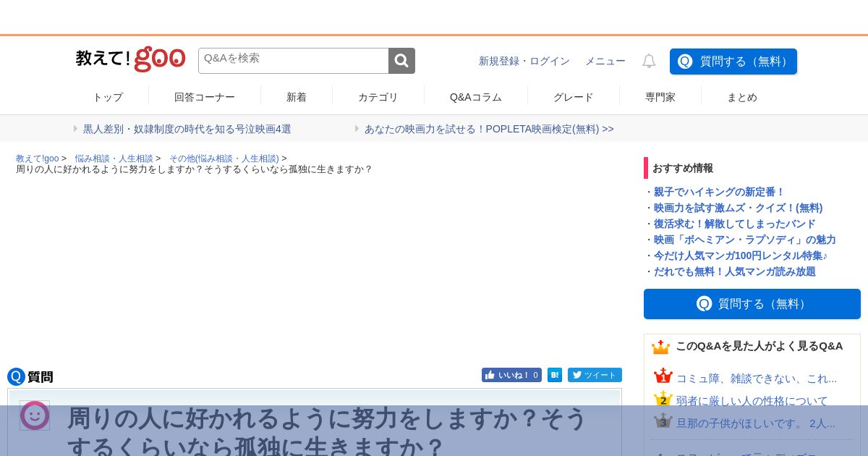Select the カテゴリ tab
Screen dimensions: 868x456
[x=378, y=97]
